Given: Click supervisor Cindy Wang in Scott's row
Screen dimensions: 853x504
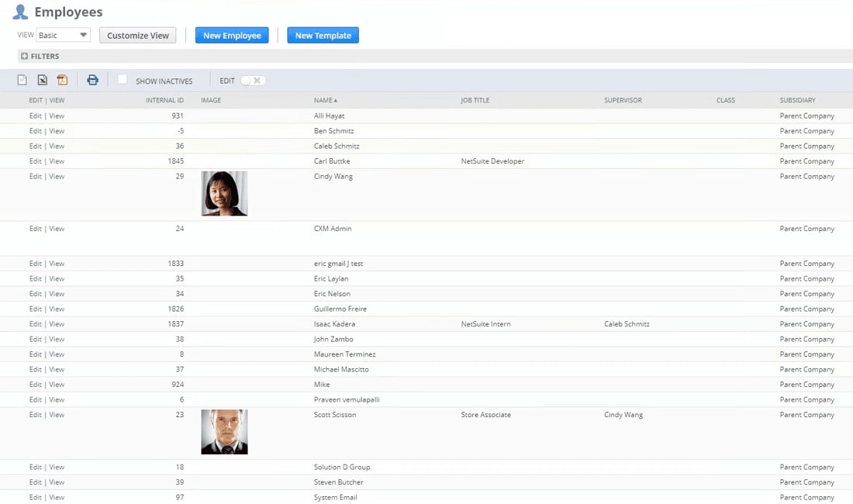Looking at the screenshot, I should [x=623, y=415].
